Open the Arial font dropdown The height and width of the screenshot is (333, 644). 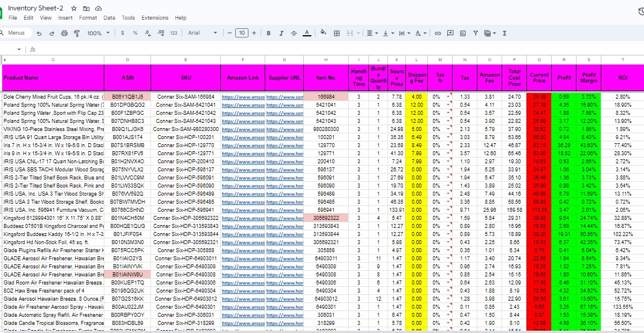click(203, 33)
